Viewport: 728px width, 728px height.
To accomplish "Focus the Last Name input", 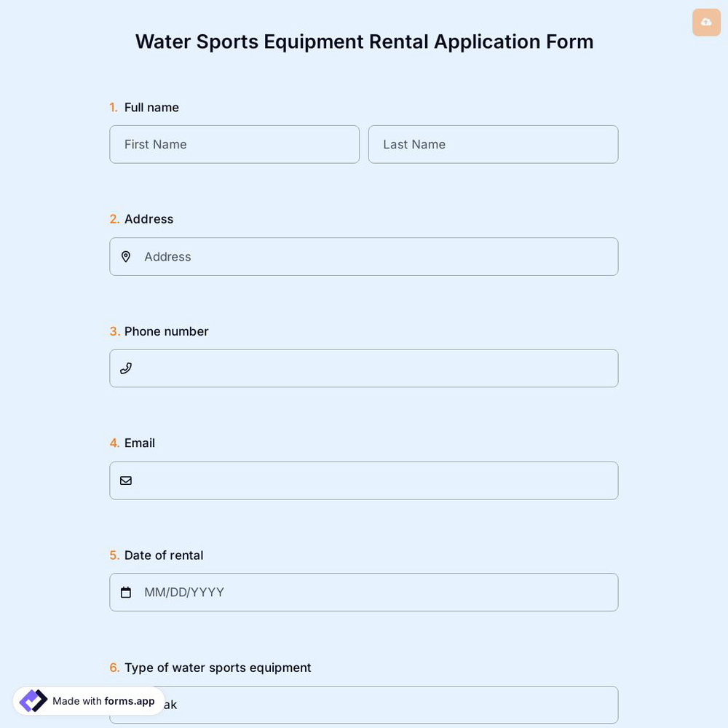I will [x=493, y=144].
